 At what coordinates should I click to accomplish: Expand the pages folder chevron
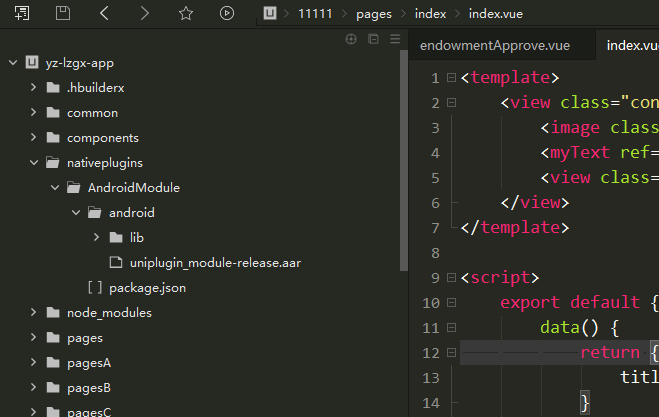(34, 338)
